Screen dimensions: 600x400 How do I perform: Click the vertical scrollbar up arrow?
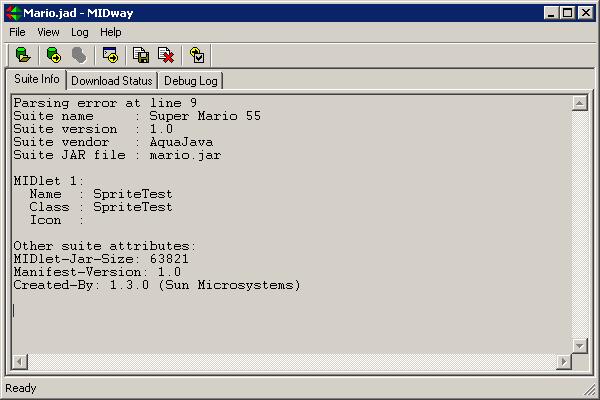pyautogui.click(x=580, y=103)
